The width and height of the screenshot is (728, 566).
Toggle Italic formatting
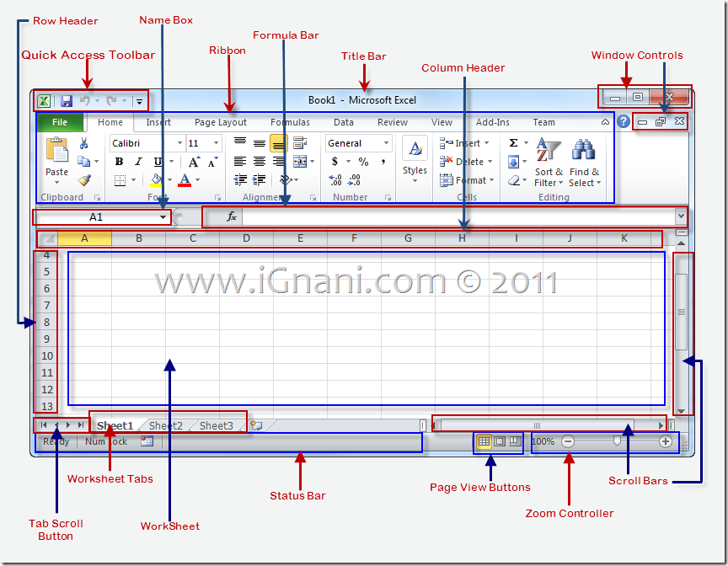click(137, 162)
